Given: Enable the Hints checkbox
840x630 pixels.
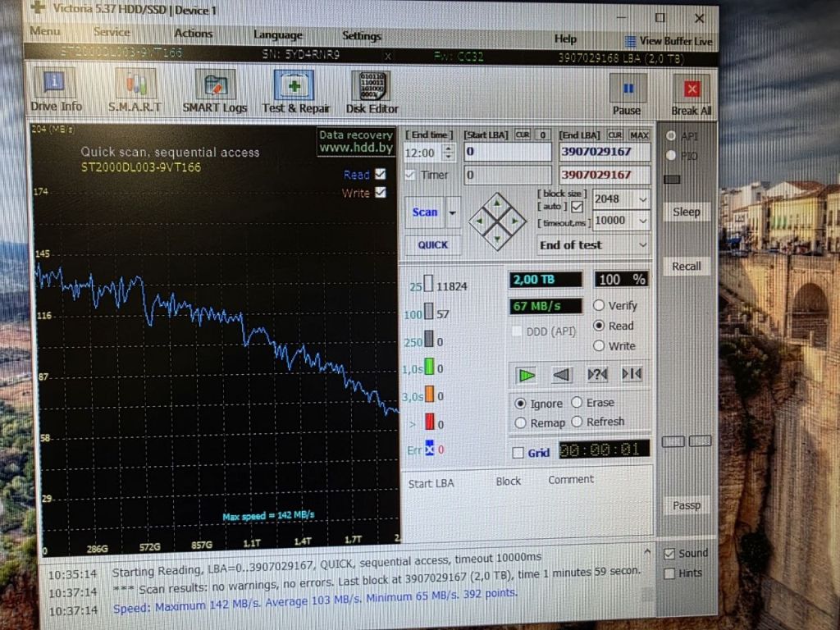Looking at the screenshot, I should (669, 573).
